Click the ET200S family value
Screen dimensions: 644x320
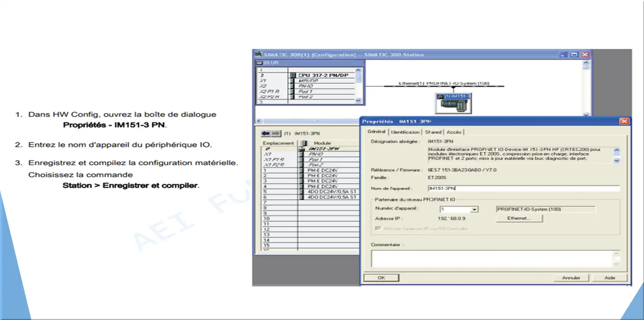437,178
